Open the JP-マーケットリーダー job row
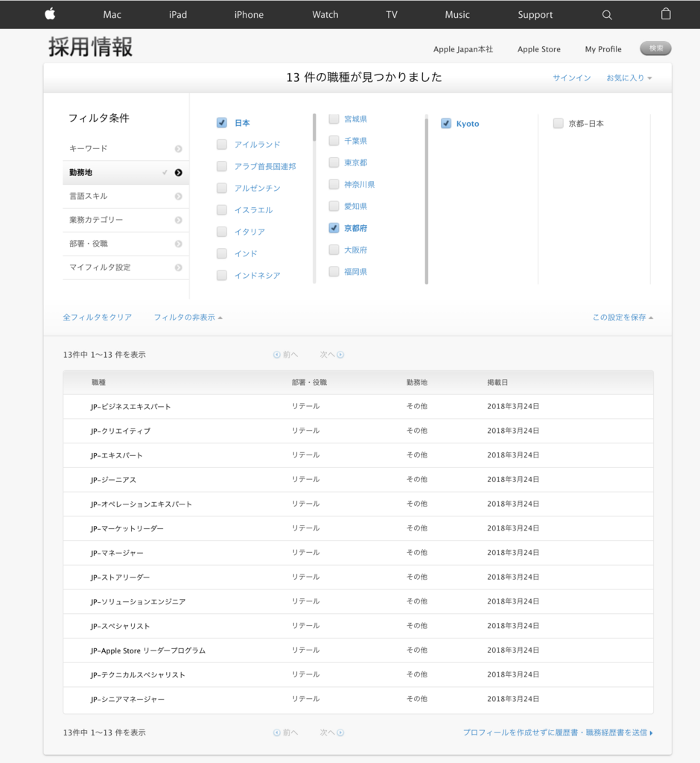 (358, 528)
